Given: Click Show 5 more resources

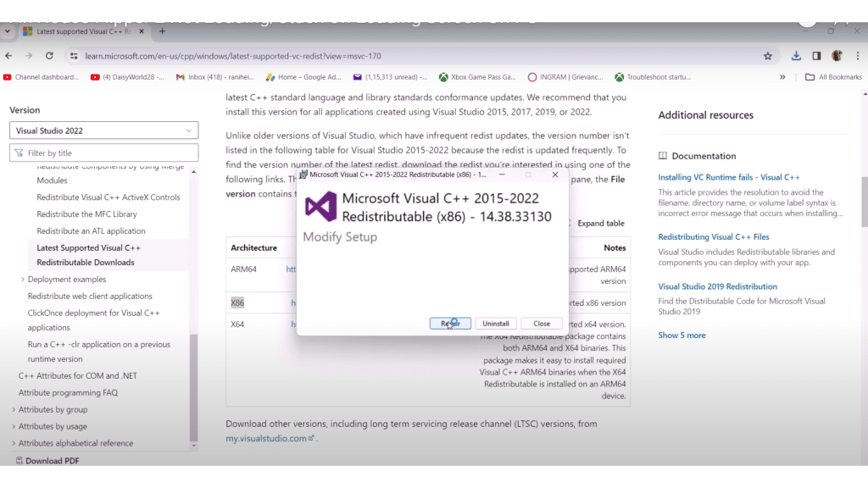Looking at the screenshot, I should pos(682,335).
